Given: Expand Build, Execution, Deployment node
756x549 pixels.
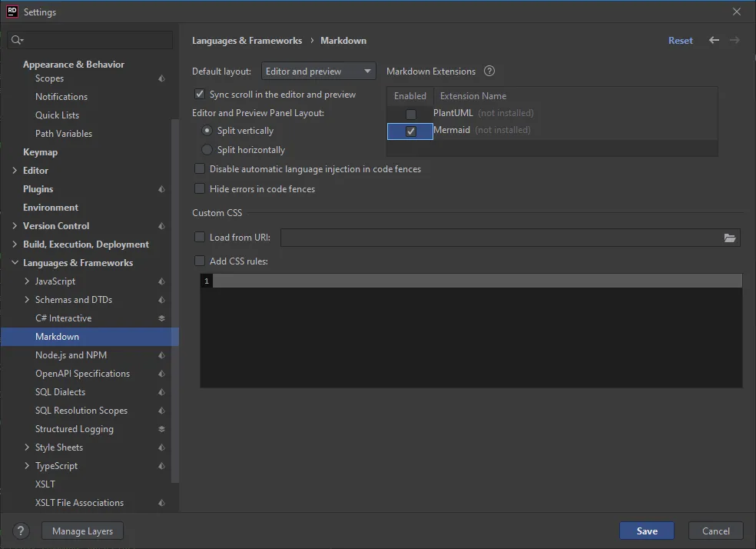Looking at the screenshot, I should click(x=15, y=244).
